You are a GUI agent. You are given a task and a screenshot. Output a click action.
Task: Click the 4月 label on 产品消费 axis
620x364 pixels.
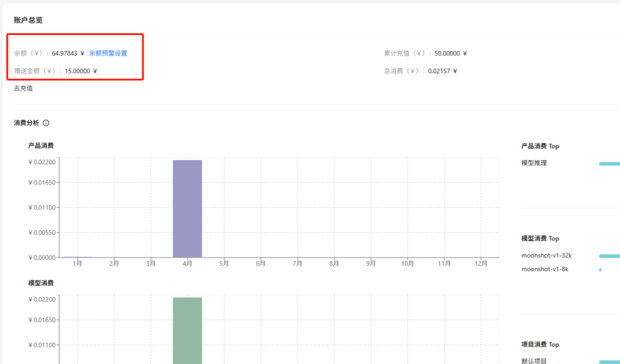click(x=187, y=264)
